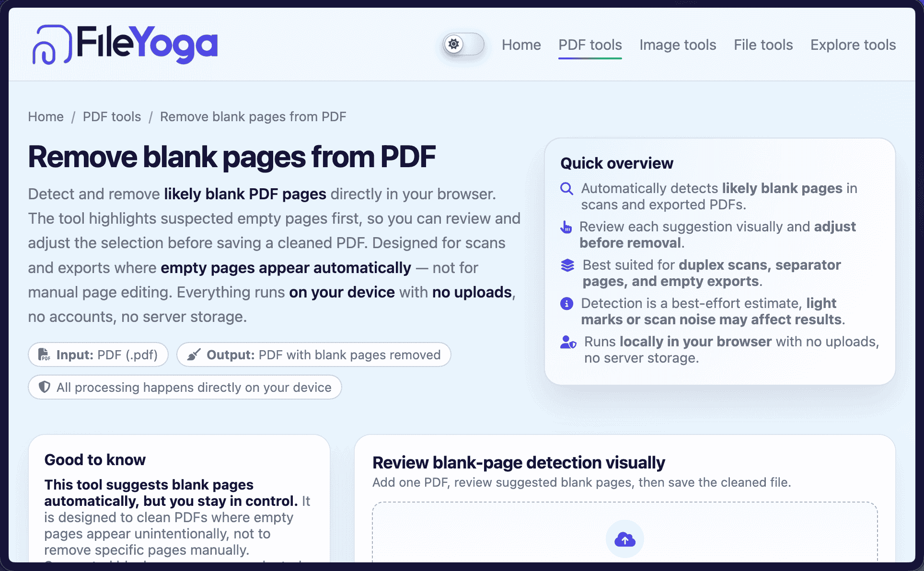This screenshot has width=924, height=571.
Task: Click the stacked layers icon beside 'Best suited'
Action: 567,265
